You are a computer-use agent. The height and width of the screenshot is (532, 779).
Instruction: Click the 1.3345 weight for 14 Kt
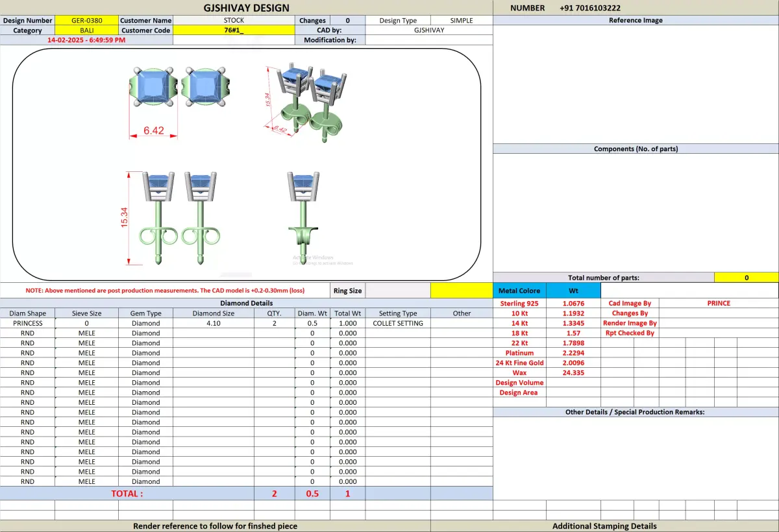pyautogui.click(x=573, y=323)
